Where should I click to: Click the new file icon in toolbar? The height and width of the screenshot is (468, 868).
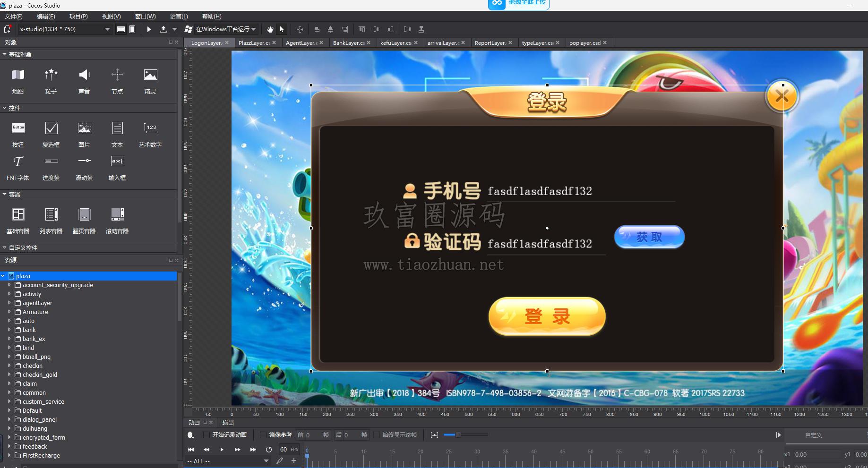coord(7,29)
